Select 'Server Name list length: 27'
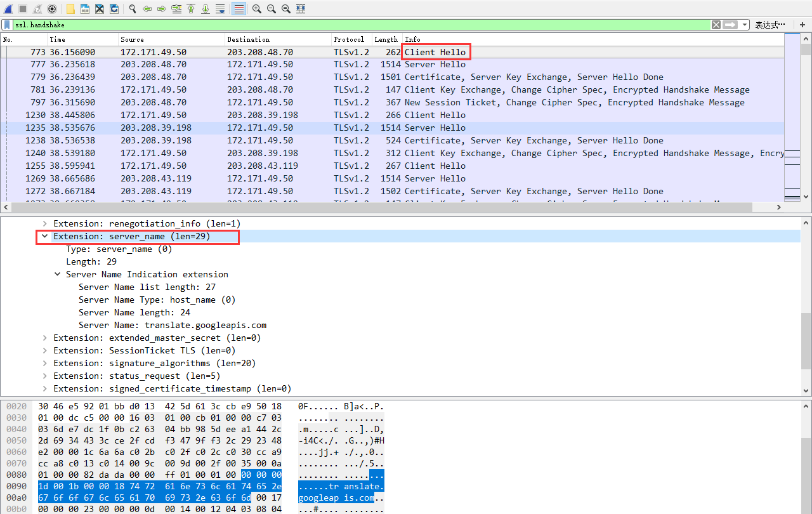The width and height of the screenshot is (812, 514). tap(147, 287)
